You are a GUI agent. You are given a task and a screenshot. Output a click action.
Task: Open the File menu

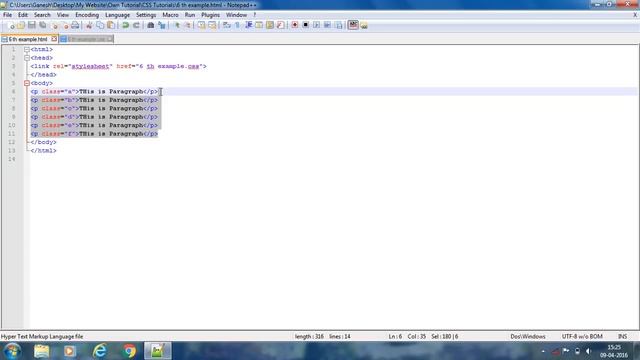tap(7, 15)
